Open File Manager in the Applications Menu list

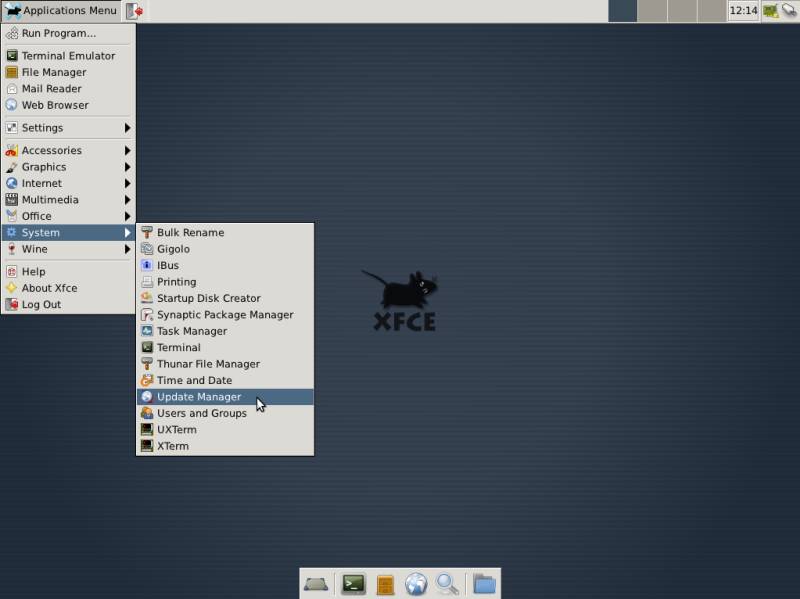click(68, 72)
